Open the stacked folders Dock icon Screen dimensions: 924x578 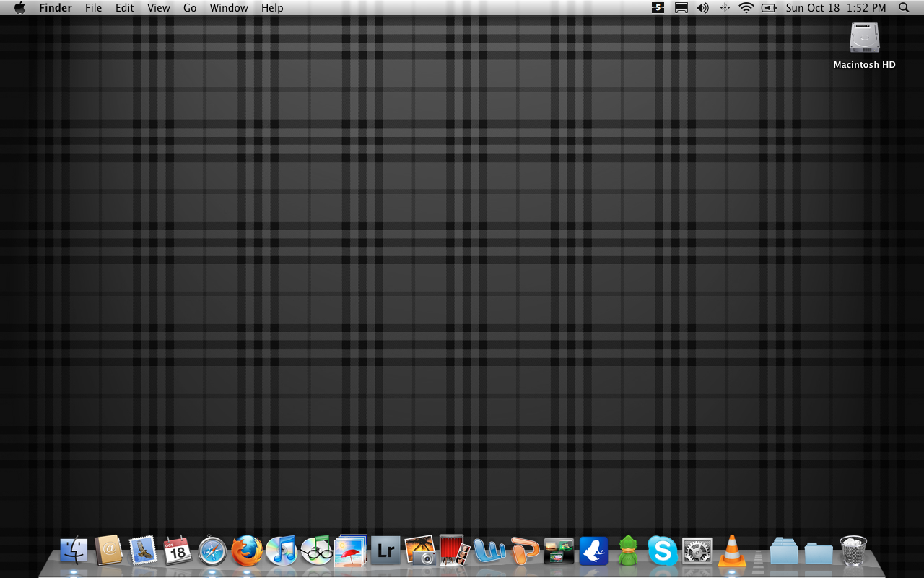pos(784,551)
